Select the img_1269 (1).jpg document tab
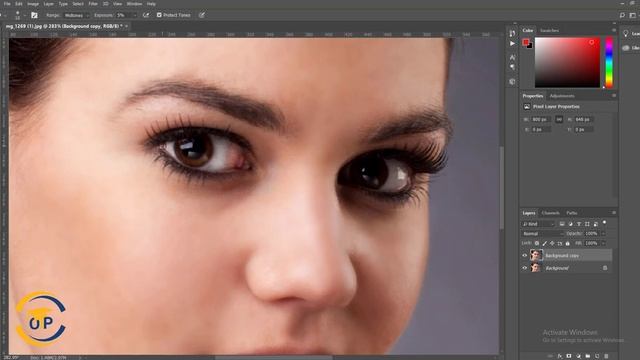This screenshot has height=360, width=640. [x=64, y=26]
